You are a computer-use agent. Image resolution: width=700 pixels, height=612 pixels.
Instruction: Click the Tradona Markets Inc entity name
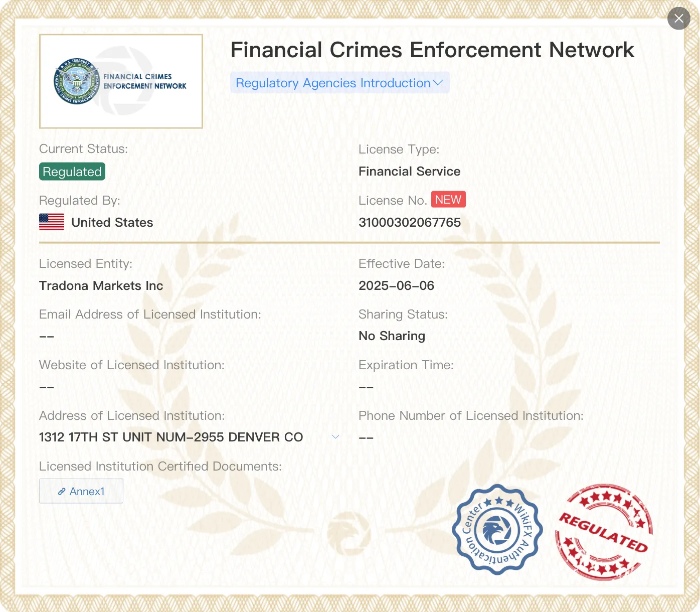pyautogui.click(x=101, y=285)
